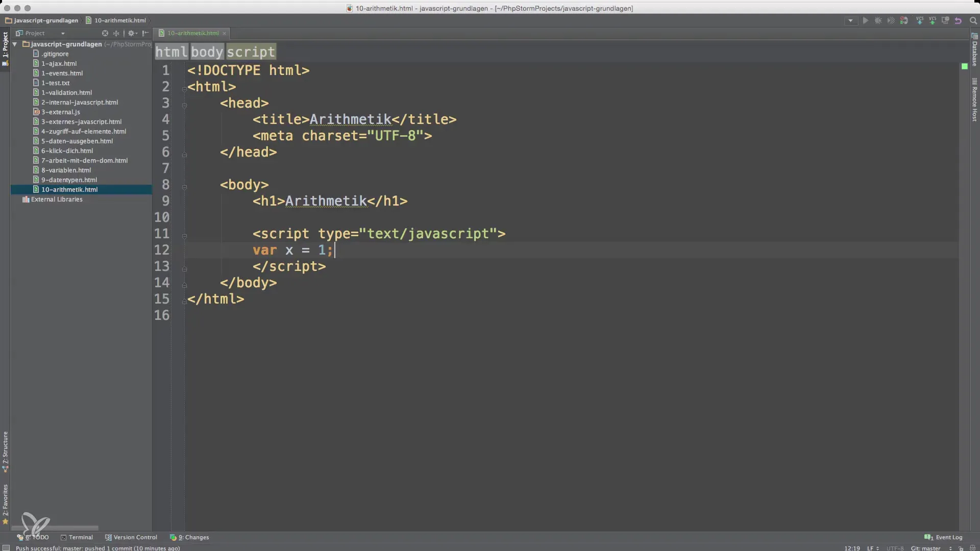
Task: Click UTF-8 encoding in status bar
Action: 895,548
